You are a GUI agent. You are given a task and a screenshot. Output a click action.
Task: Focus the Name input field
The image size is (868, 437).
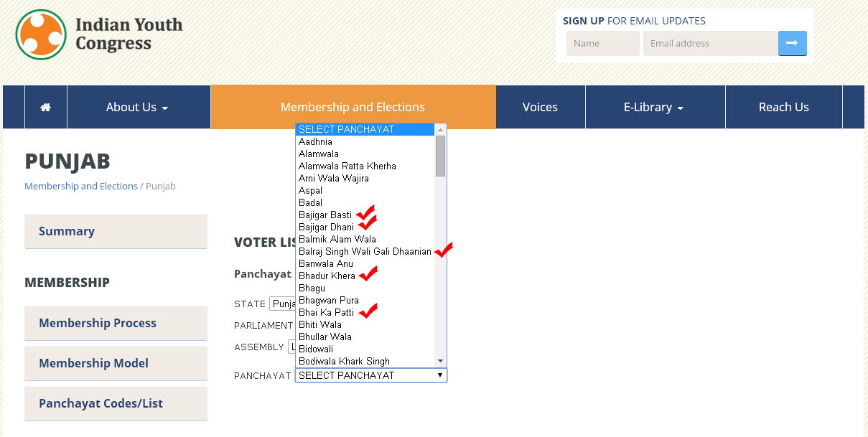(x=602, y=43)
